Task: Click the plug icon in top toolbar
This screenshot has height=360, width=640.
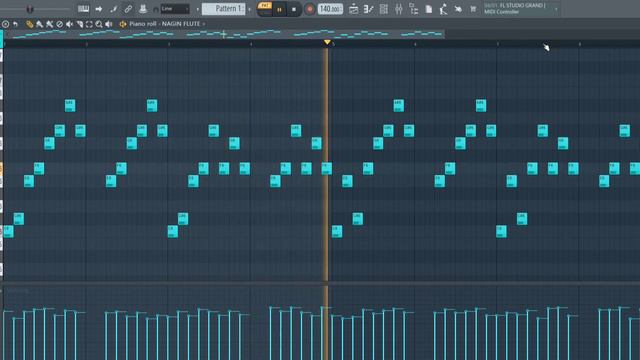Action: (458, 9)
